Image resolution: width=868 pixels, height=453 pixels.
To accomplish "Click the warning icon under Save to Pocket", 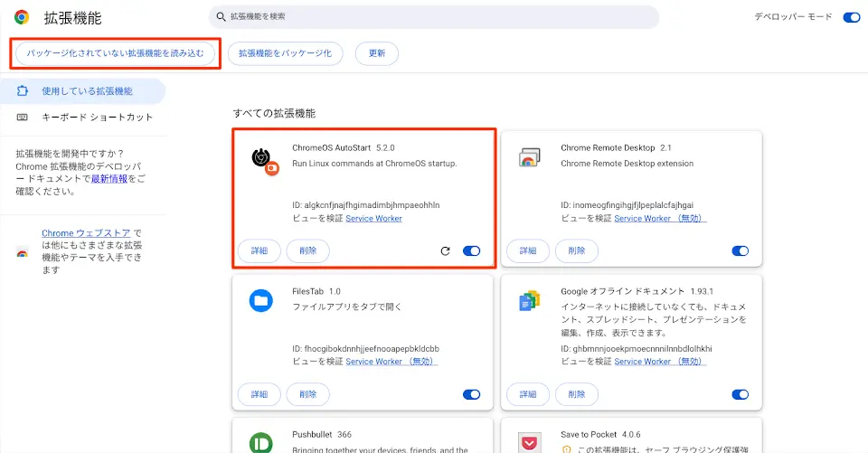I will point(566,449).
